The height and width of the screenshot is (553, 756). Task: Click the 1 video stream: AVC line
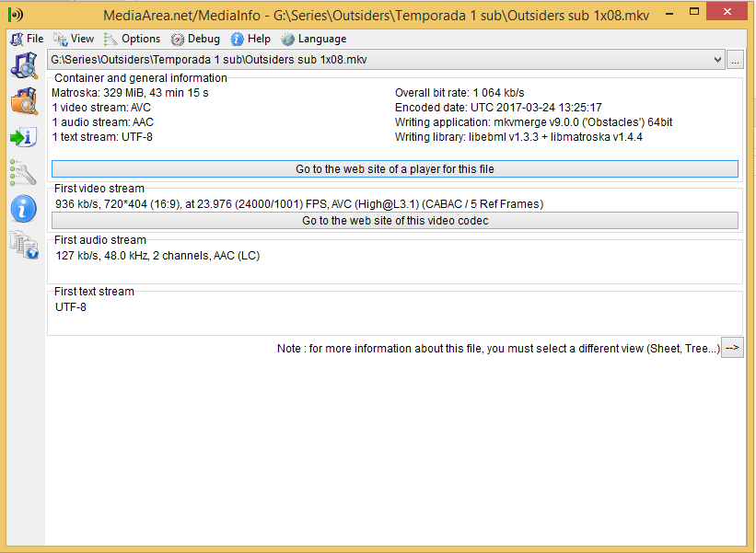[x=101, y=108]
